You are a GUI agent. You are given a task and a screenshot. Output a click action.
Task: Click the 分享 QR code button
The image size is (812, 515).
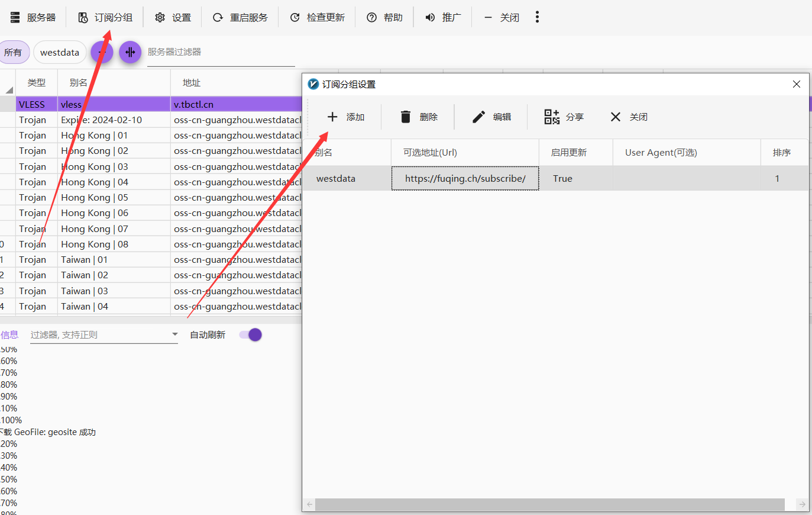coord(564,117)
